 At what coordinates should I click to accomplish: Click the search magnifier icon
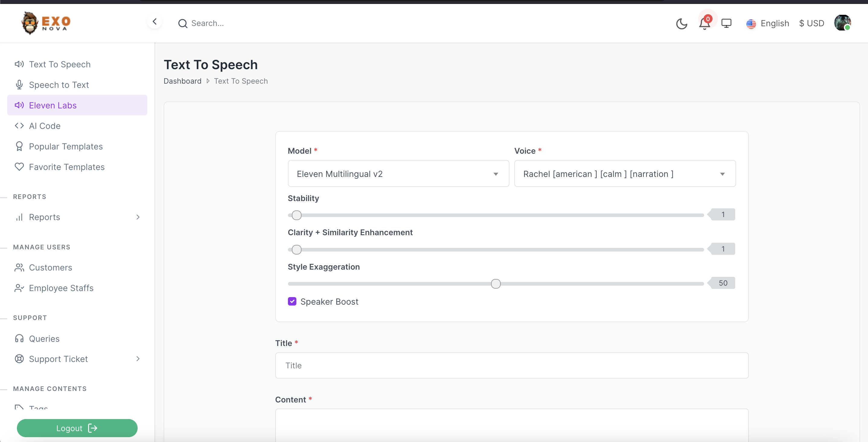183,23
